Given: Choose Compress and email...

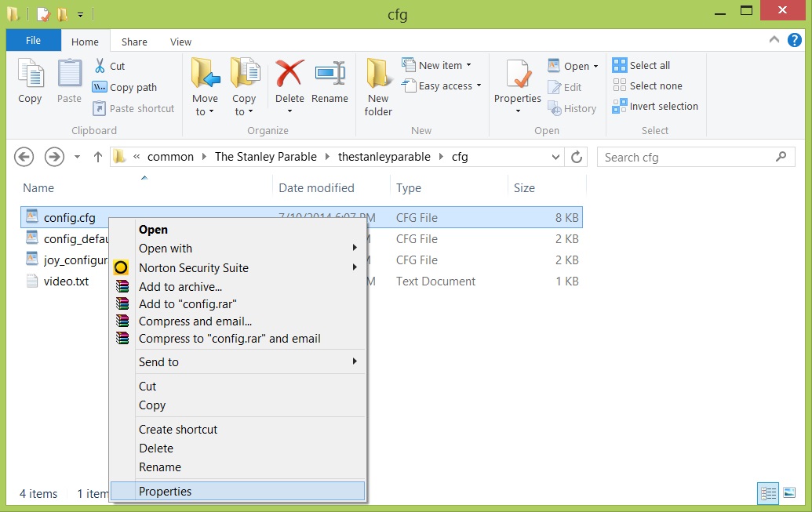Looking at the screenshot, I should point(238,321).
